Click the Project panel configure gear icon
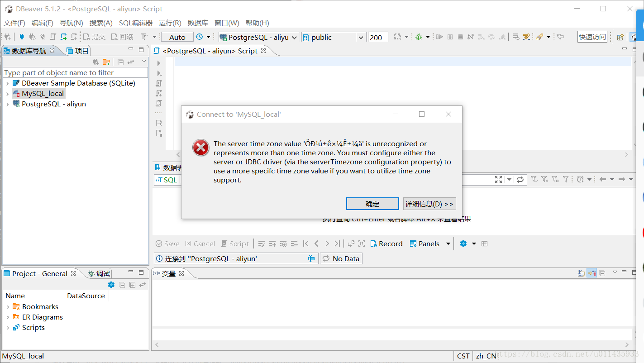Viewport: 644px width, 363px height. 111,285
